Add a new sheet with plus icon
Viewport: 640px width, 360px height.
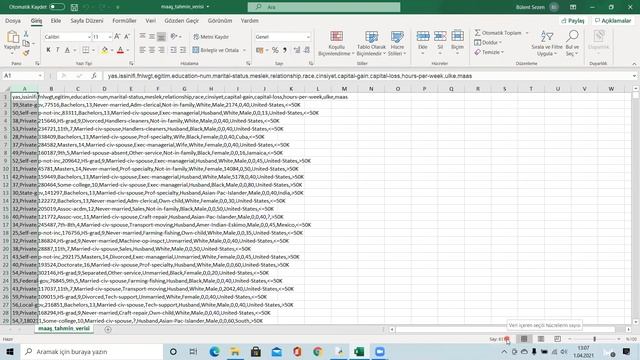click(x=108, y=329)
